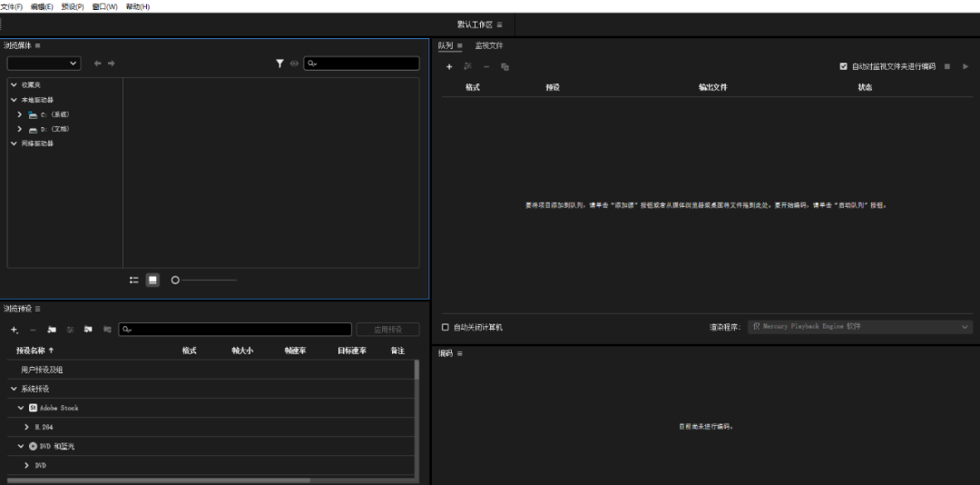Screen dimensions: 980x485
Task: Click the import presets icon
Action: tap(89, 330)
